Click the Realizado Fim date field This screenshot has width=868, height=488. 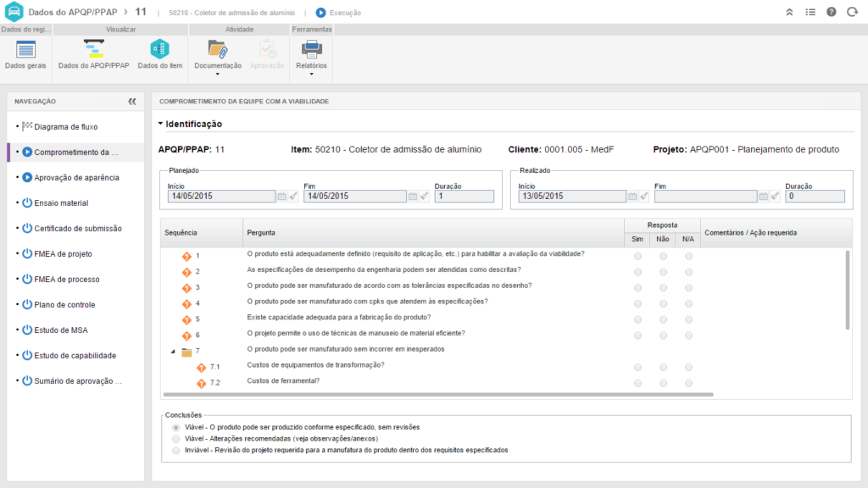coord(705,196)
